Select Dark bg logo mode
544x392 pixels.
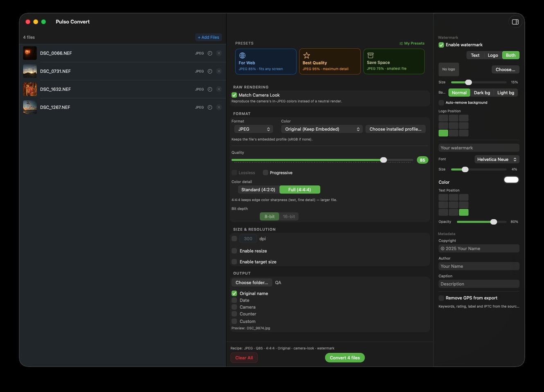point(482,93)
